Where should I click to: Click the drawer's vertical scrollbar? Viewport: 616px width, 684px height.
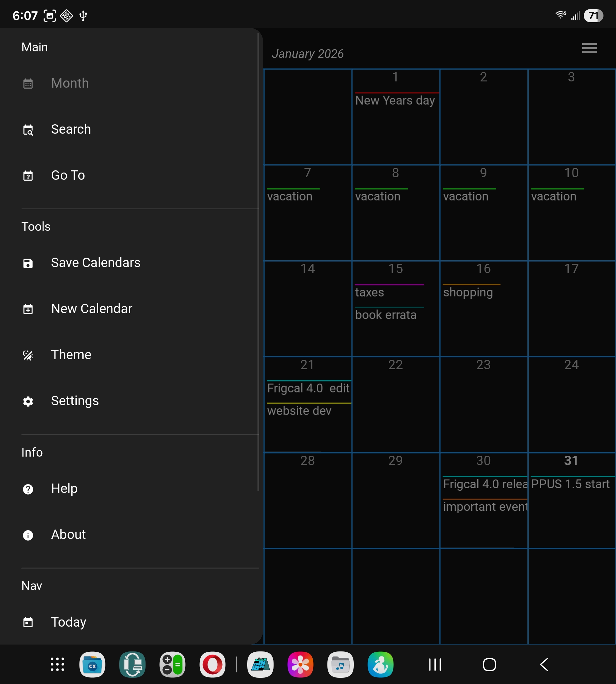(x=258, y=261)
